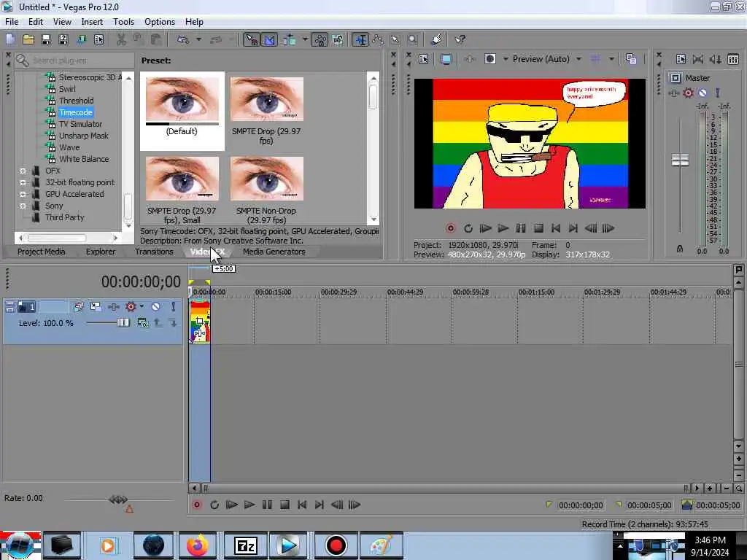Open the File menu
Screen dimensions: 747x560
point(12,22)
